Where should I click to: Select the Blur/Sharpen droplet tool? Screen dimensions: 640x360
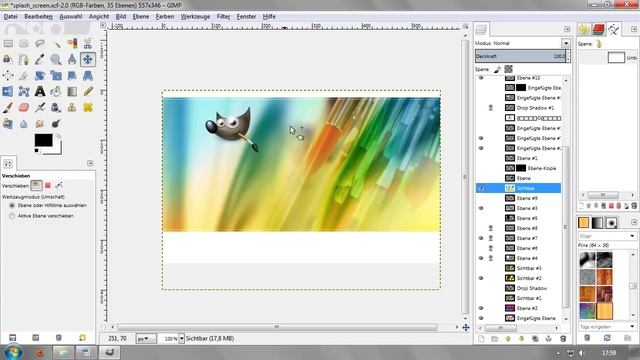tap(24, 123)
